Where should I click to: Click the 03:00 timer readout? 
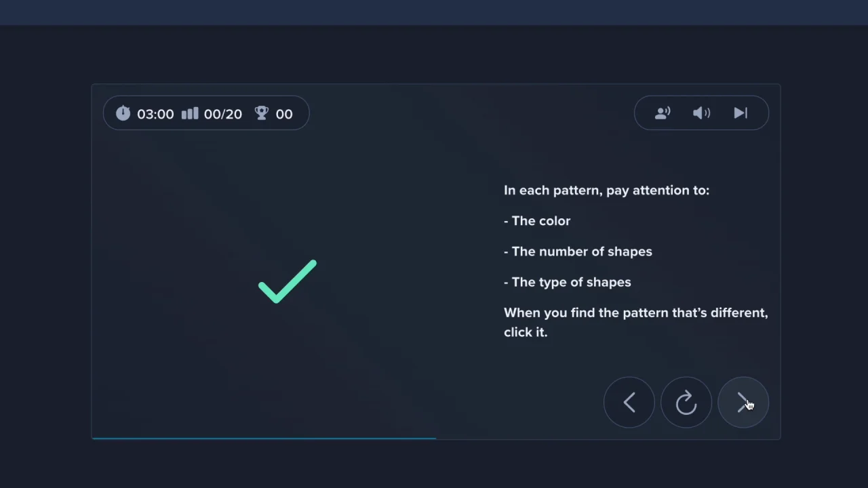(x=155, y=114)
